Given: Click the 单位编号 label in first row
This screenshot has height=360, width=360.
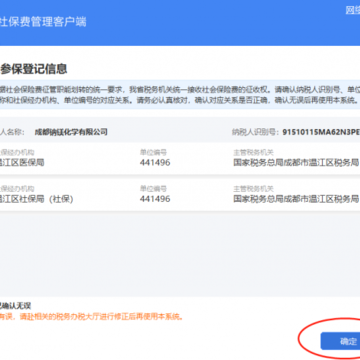Looking at the screenshot, I should tap(153, 153).
